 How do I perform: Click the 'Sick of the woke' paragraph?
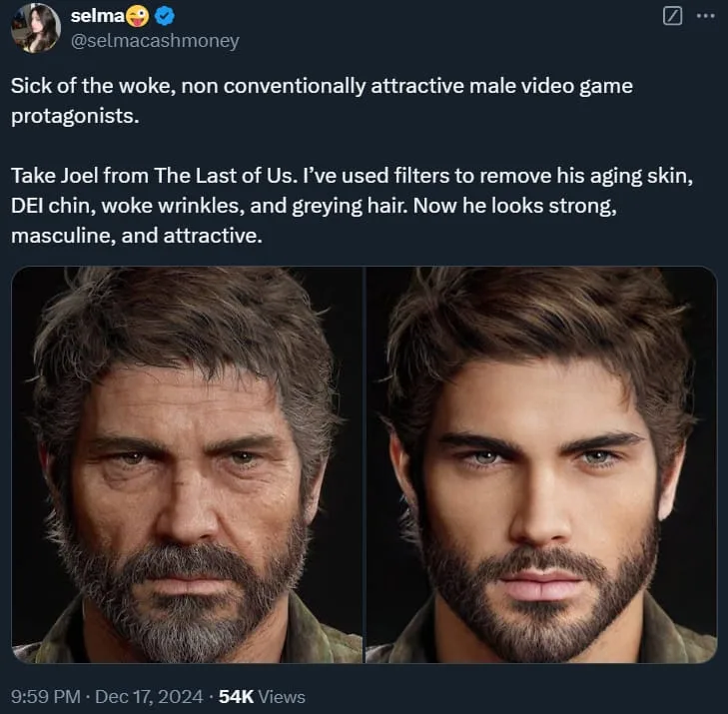(x=322, y=101)
